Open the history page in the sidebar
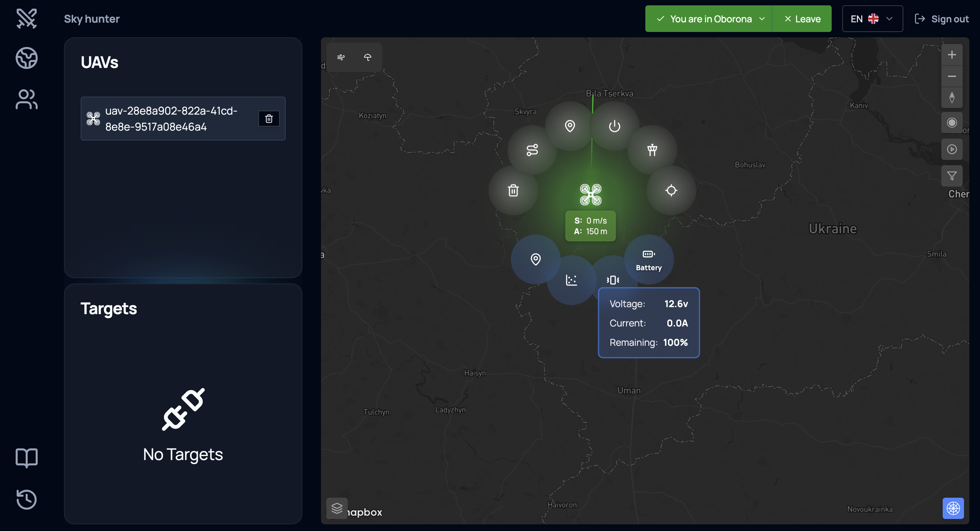This screenshot has height=531, width=980. pos(27,499)
